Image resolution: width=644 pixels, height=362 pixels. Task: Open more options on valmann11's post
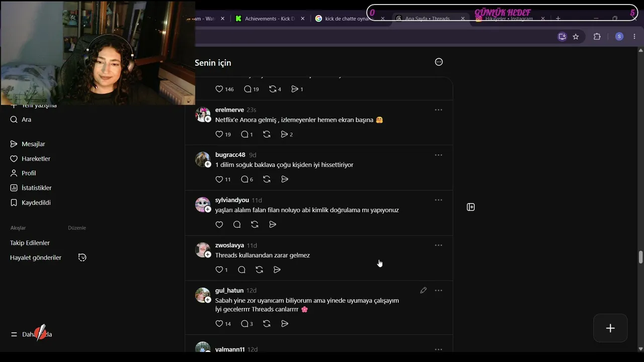[439, 349]
